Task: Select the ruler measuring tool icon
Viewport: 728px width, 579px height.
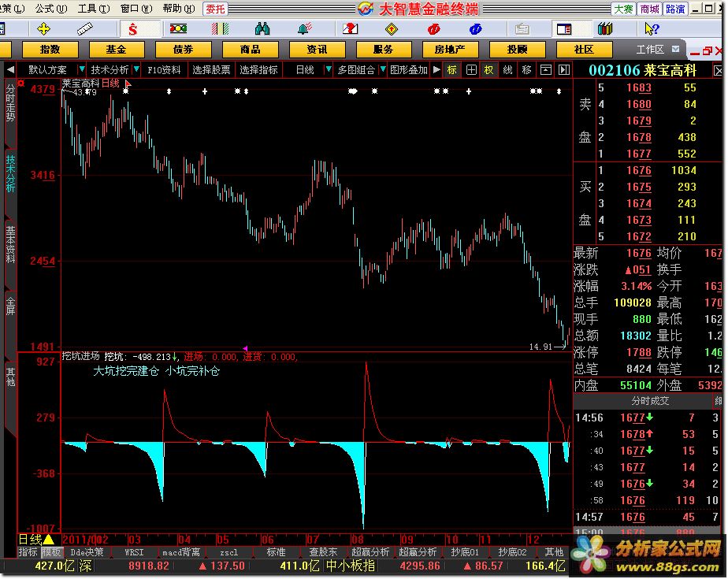Action: click(85, 29)
